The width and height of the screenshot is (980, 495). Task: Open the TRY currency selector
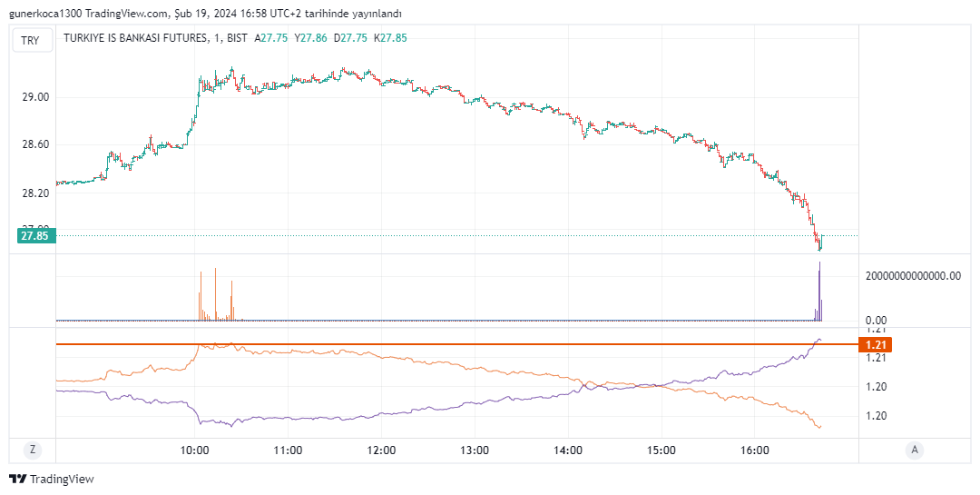point(31,40)
